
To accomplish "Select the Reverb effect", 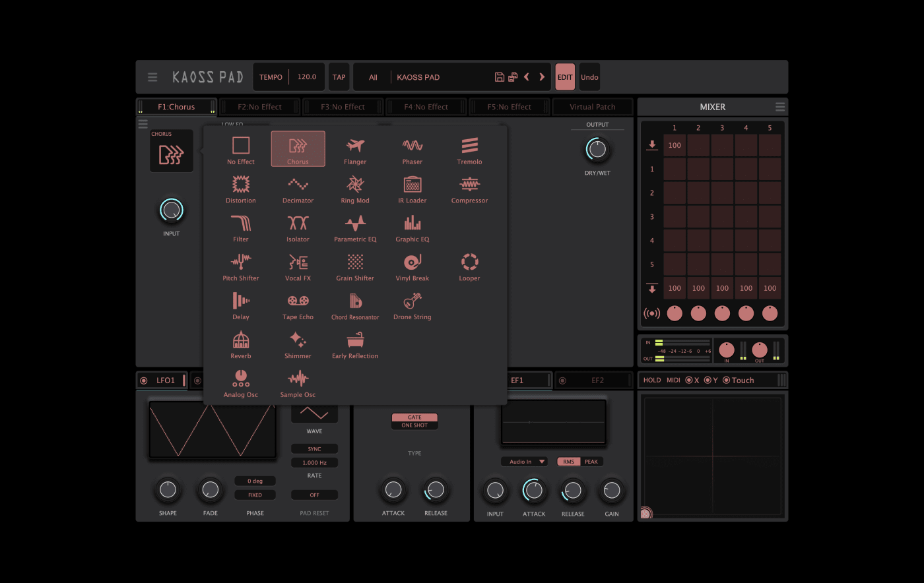I will point(240,344).
